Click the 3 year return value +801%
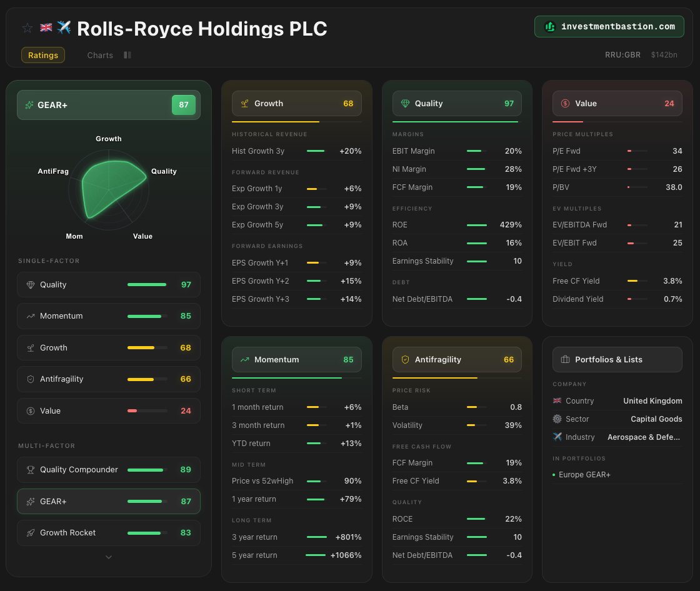700x591 pixels. point(348,537)
